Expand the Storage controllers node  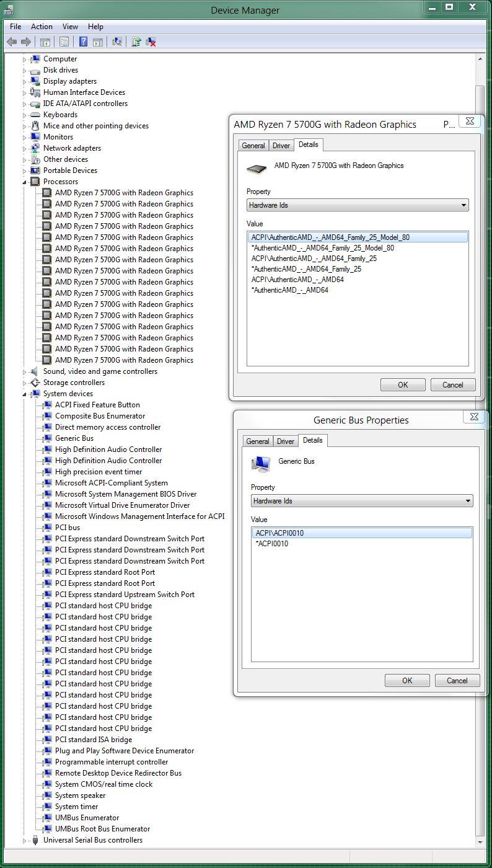25,383
